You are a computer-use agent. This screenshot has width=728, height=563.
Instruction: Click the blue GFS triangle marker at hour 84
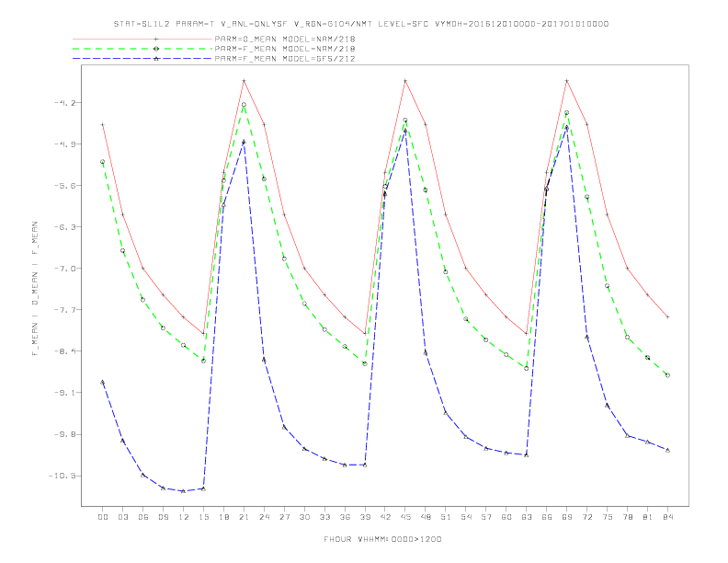coord(667,450)
